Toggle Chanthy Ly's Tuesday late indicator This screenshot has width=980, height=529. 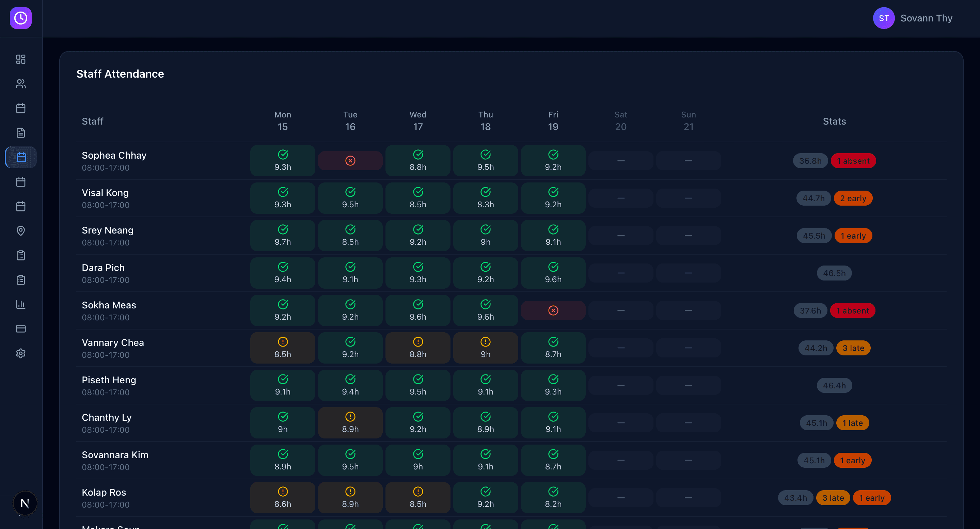350,422
